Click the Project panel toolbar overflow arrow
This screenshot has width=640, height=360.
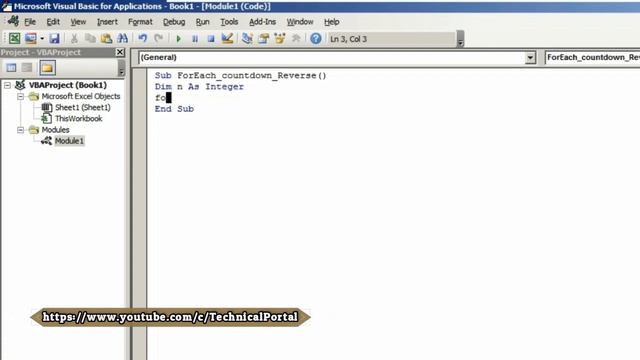pos(121,68)
